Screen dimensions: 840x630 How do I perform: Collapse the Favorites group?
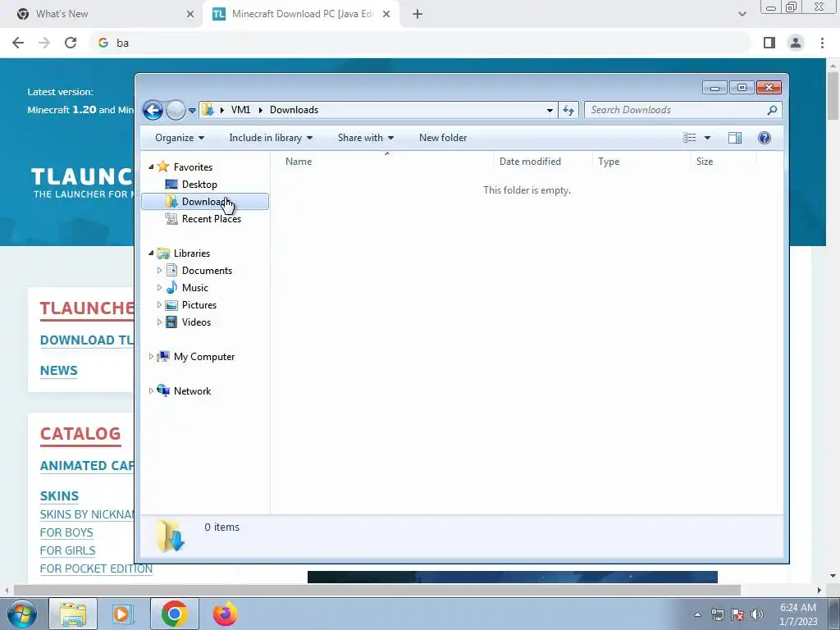(x=151, y=167)
